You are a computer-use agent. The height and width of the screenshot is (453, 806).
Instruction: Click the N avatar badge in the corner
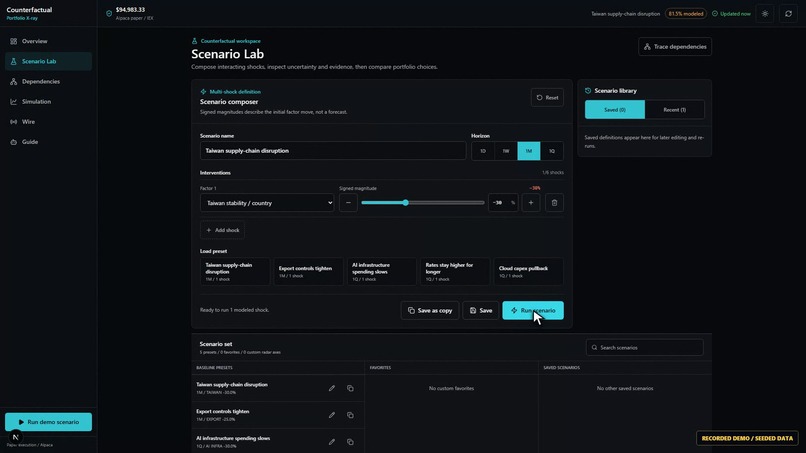click(15, 437)
